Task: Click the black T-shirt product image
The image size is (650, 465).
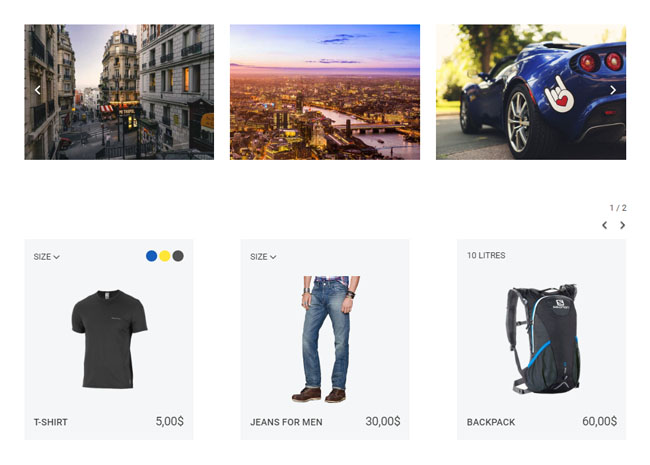Action: pyautogui.click(x=109, y=339)
